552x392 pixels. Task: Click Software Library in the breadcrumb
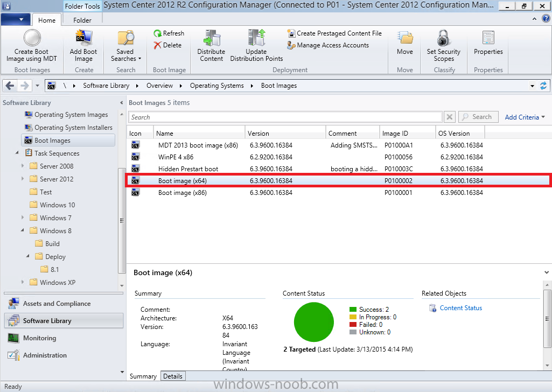[106, 86]
